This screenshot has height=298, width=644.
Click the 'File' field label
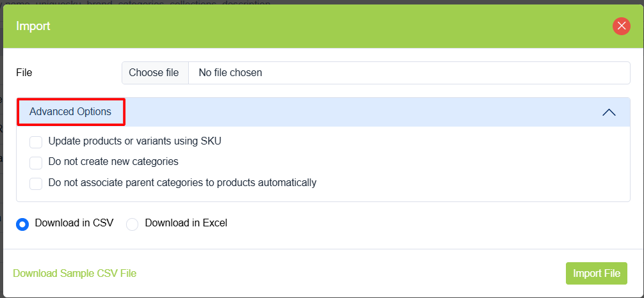tap(24, 73)
